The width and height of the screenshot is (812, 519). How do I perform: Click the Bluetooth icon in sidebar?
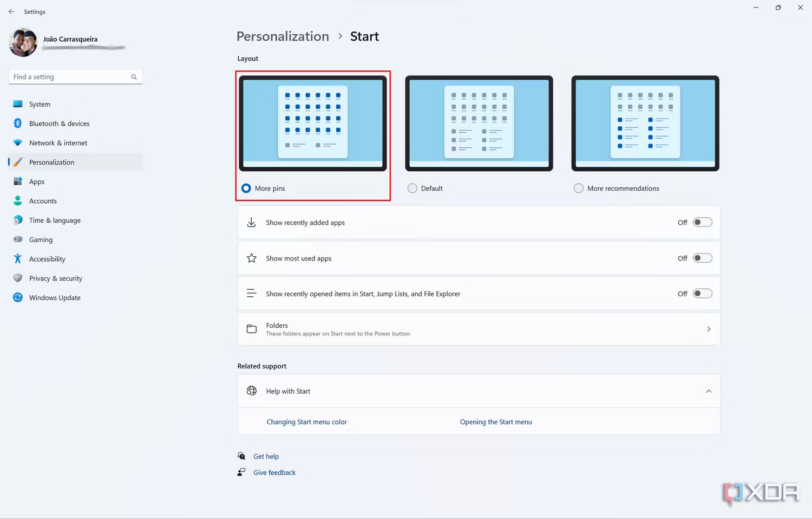tap(18, 124)
